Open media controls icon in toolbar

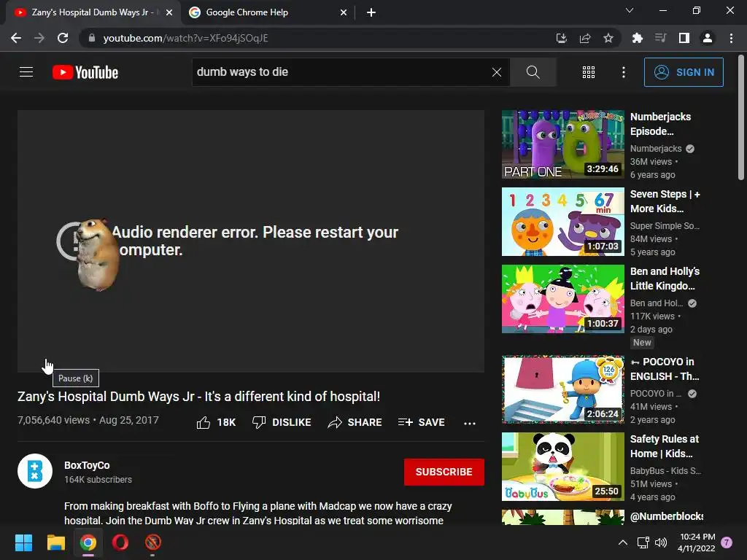point(661,38)
